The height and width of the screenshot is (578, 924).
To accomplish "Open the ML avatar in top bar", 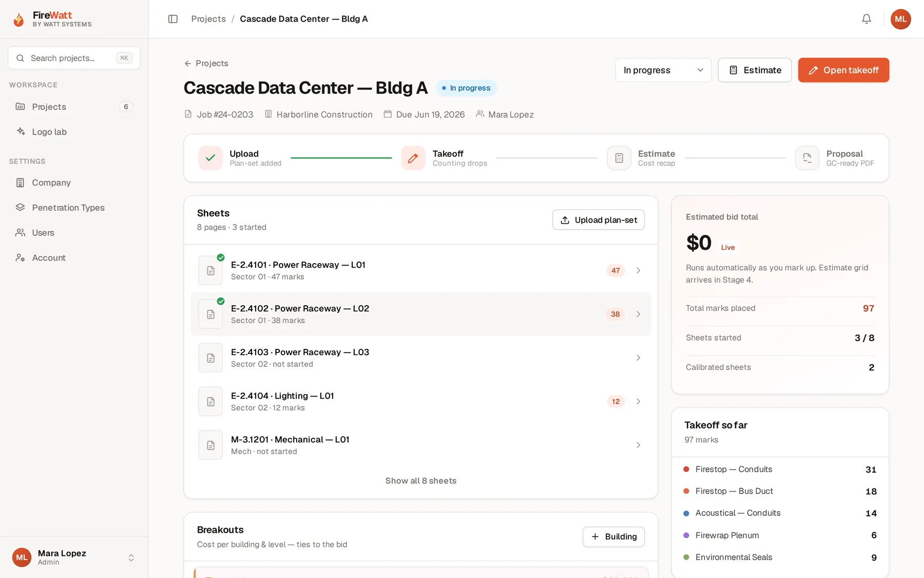I will pyautogui.click(x=900, y=19).
